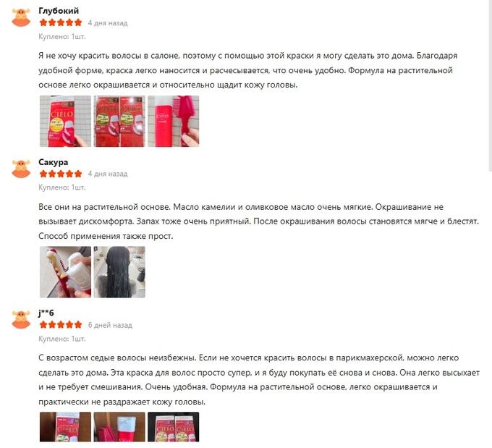
Task: Click the five-star rating under Глубокий
Action: (x=61, y=22)
